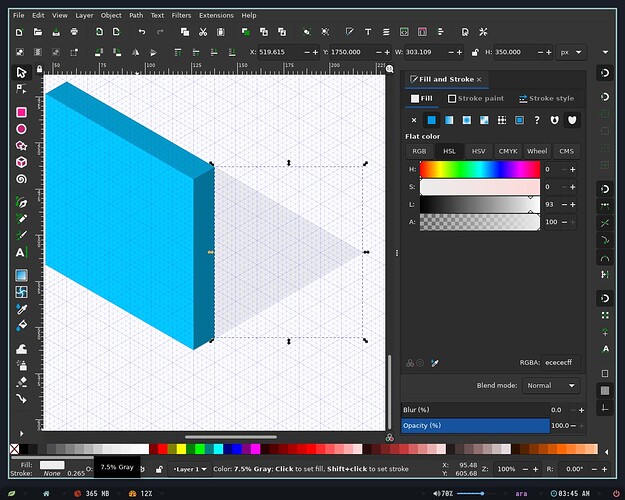Viewport: 625px width, 500px height.
Task: Toggle the guides lock above the ruler
Action: [x=39, y=69]
